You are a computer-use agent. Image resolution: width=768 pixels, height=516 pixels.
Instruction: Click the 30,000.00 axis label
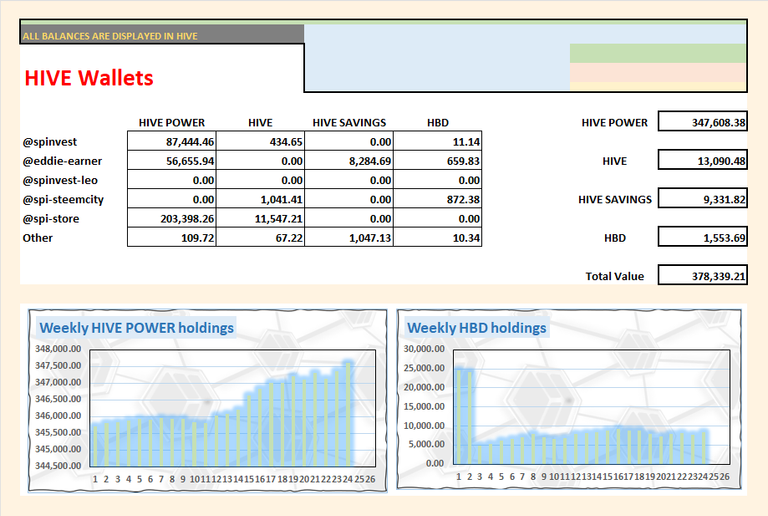[424, 349]
